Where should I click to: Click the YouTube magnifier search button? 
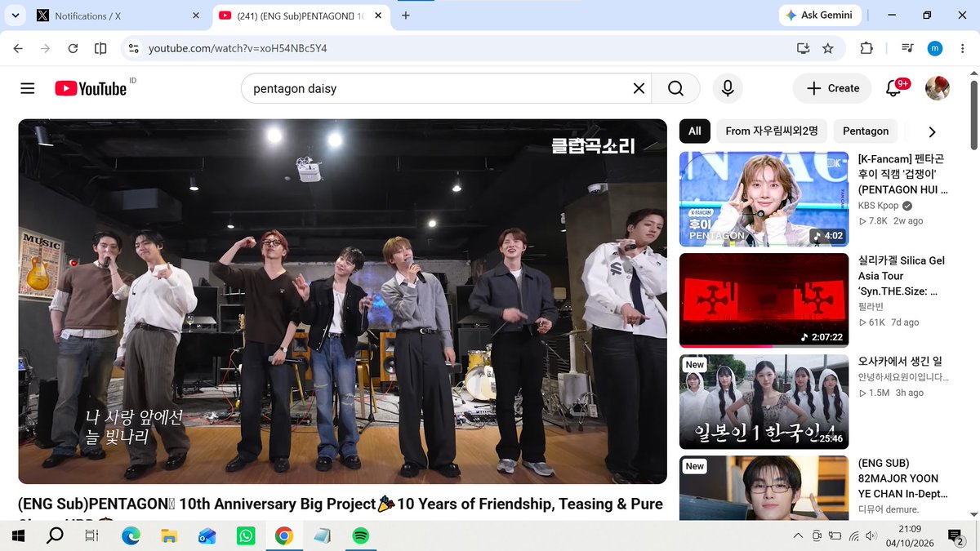(675, 88)
